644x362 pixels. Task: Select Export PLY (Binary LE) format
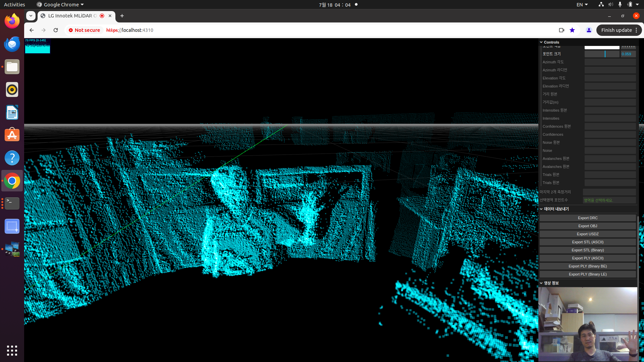pos(587,274)
